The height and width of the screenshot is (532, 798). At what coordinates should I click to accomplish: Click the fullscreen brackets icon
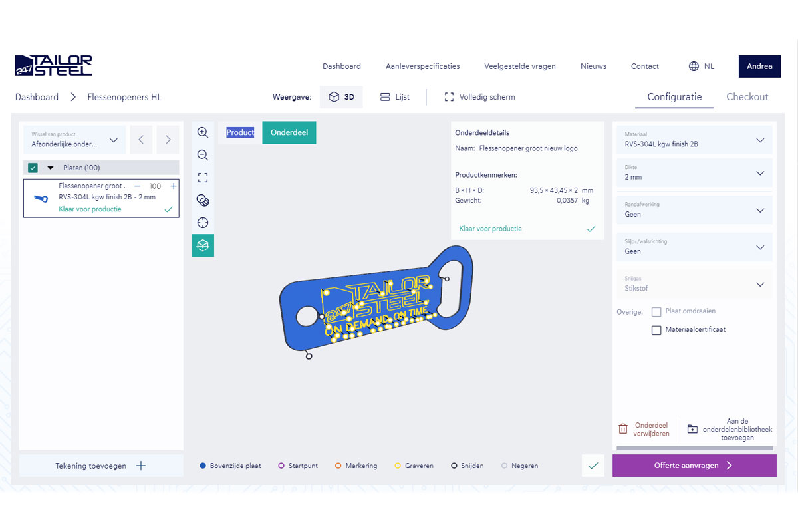click(449, 97)
